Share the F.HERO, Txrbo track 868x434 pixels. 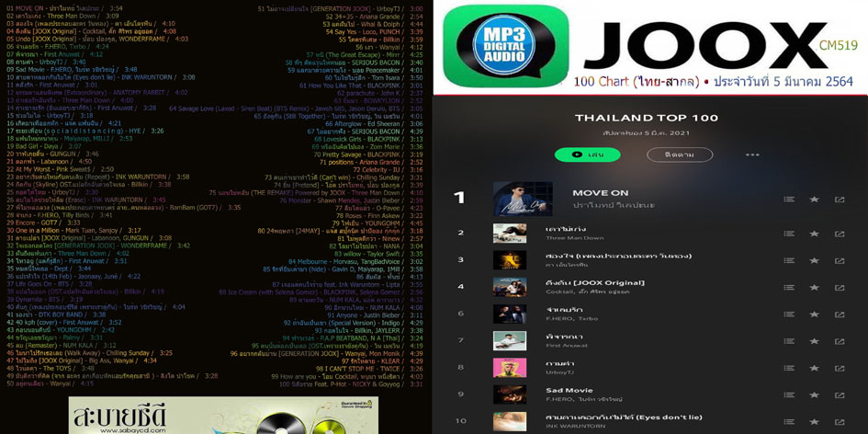point(840,314)
